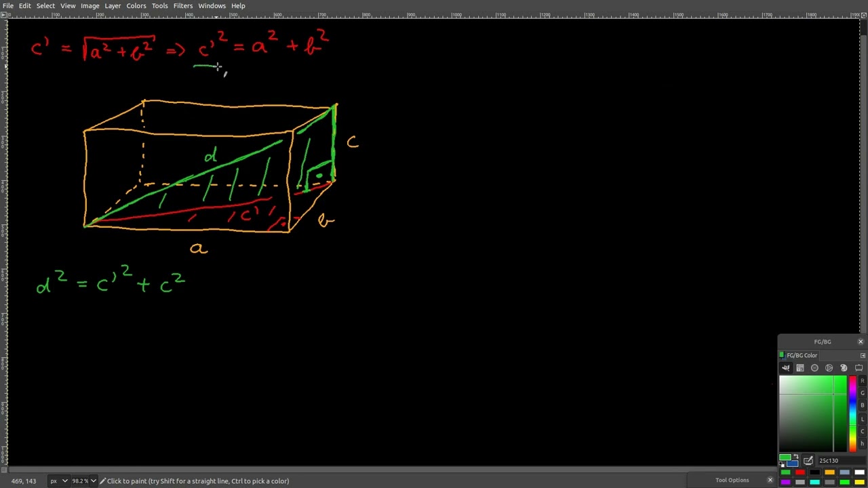Pick the purple history swatch
Screen dimensions: 868x488
785,482
